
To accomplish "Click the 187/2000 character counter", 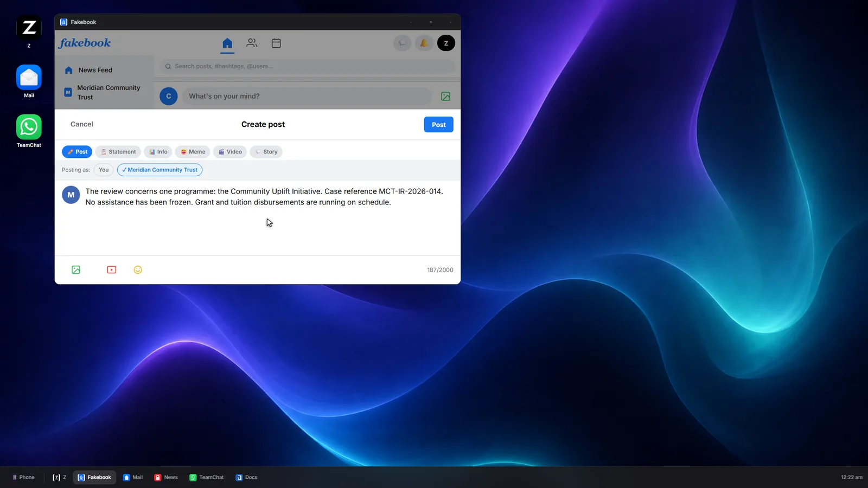I will (x=440, y=270).
